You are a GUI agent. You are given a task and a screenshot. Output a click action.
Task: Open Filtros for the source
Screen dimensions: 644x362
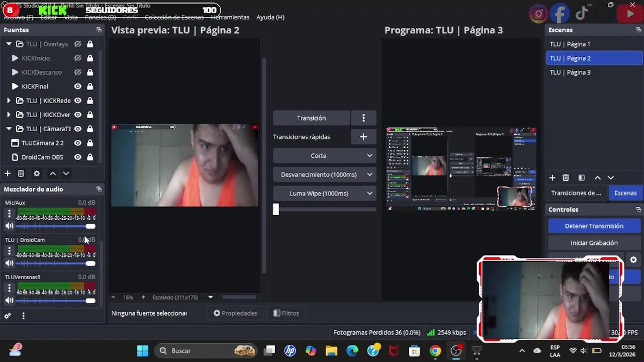click(286, 313)
